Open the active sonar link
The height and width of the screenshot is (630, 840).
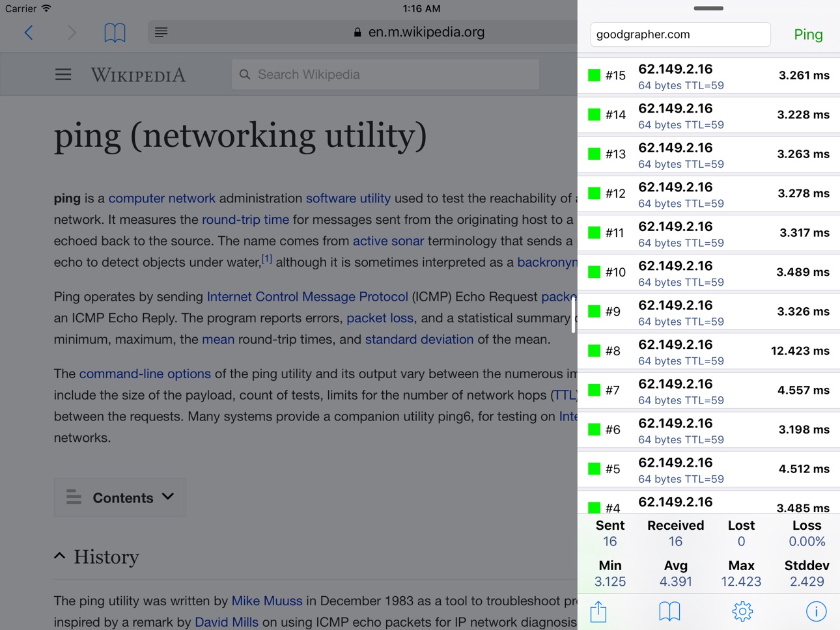click(388, 241)
